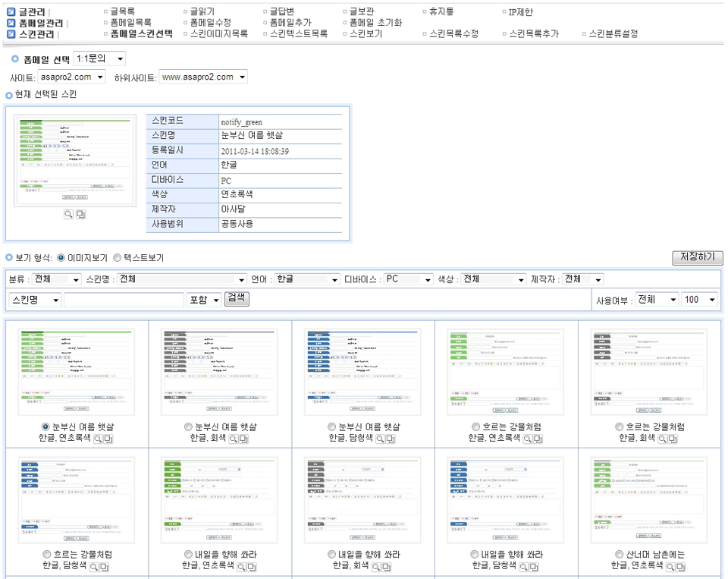Screen dimensions: 728x579
Task: Expand the 하위사이트 dropdown
Action: (203, 77)
